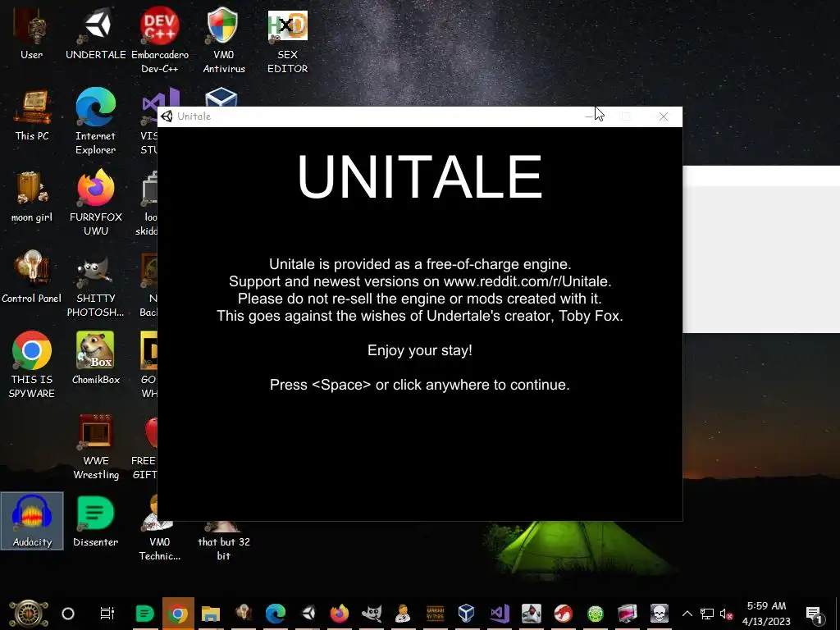The image size is (840, 630).
Task: Open Task View from the taskbar
Action: (107, 614)
